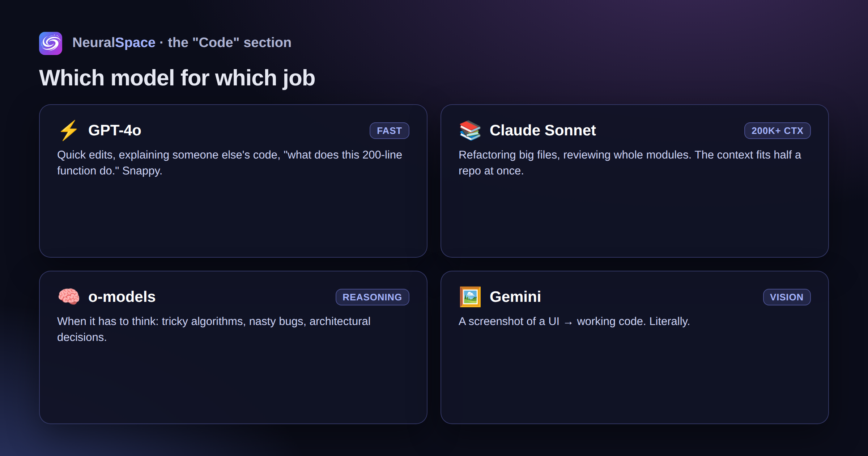The height and width of the screenshot is (456, 868).
Task: Click the framed picture icon beside Gemini
Action: 470,297
